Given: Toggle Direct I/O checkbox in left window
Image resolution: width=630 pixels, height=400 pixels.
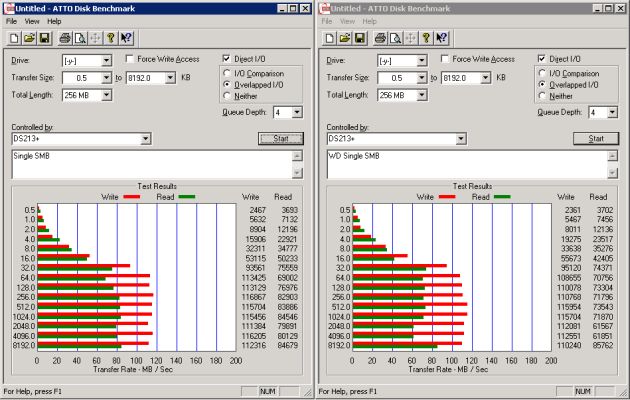Looking at the screenshot, I should 226,59.
